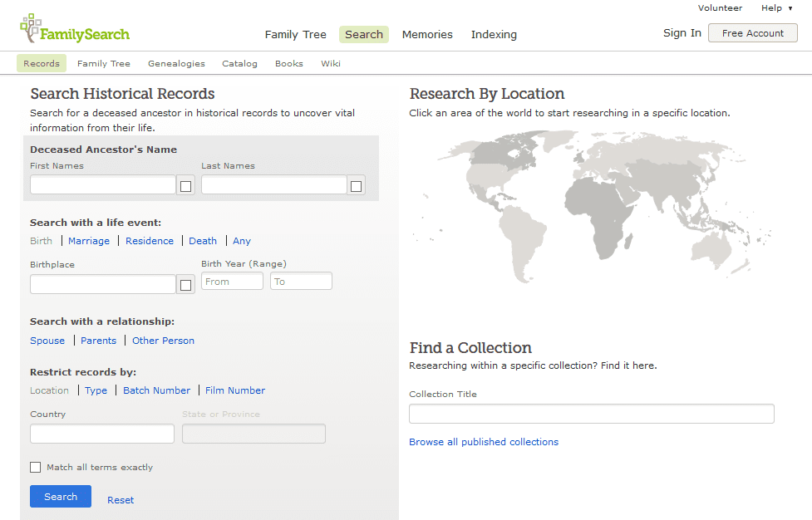Open the Help dropdown menu
This screenshot has width=812, height=520.
point(776,7)
